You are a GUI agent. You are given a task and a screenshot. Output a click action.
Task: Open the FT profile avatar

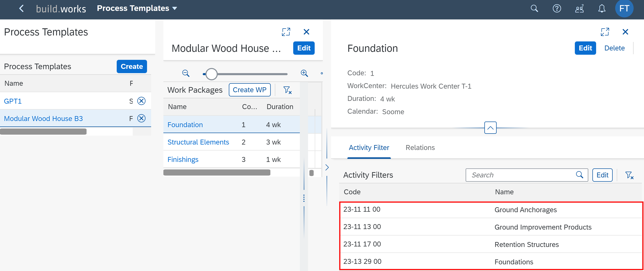tap(624, 8)
